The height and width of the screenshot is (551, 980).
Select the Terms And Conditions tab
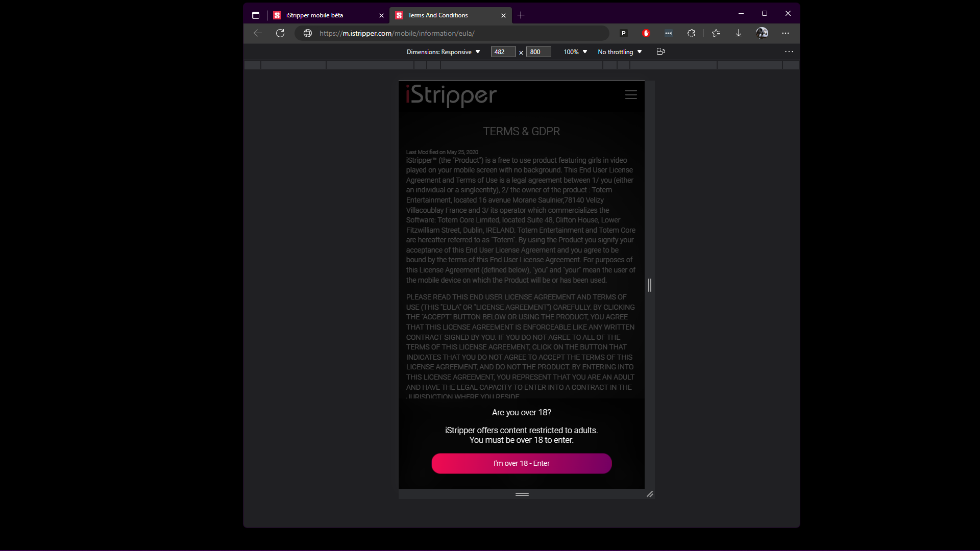click(x=450, y=15)
